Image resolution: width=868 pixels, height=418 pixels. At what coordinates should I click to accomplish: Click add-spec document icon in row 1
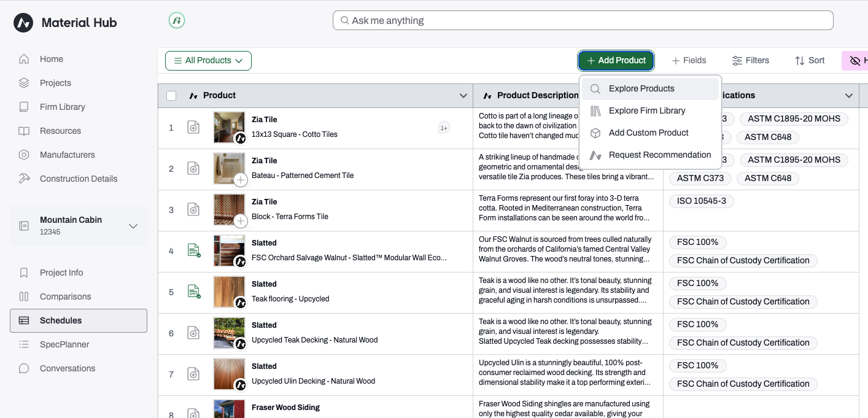click(193, 128)
